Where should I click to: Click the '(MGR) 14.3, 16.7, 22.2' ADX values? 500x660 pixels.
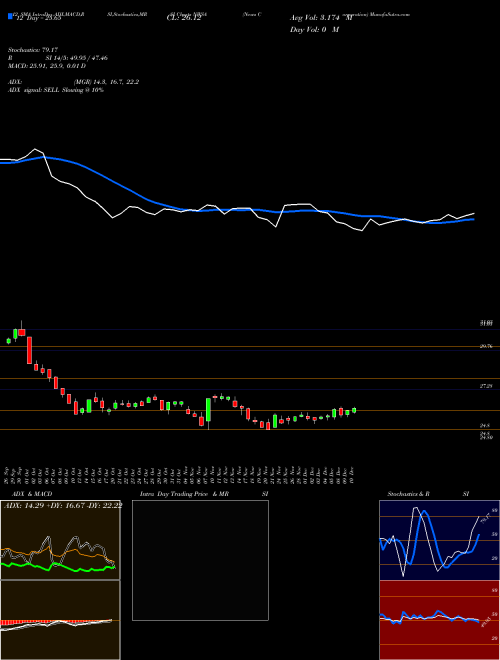click(x=106, y=82)
